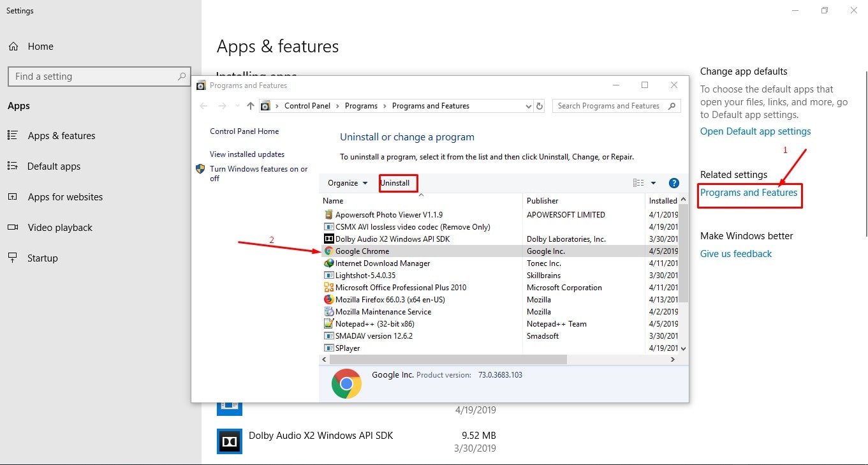Image resolution: width=868 pixels, height=465 pixels.
Task: Open Control Panel Home link
Action: click(244, 131)
